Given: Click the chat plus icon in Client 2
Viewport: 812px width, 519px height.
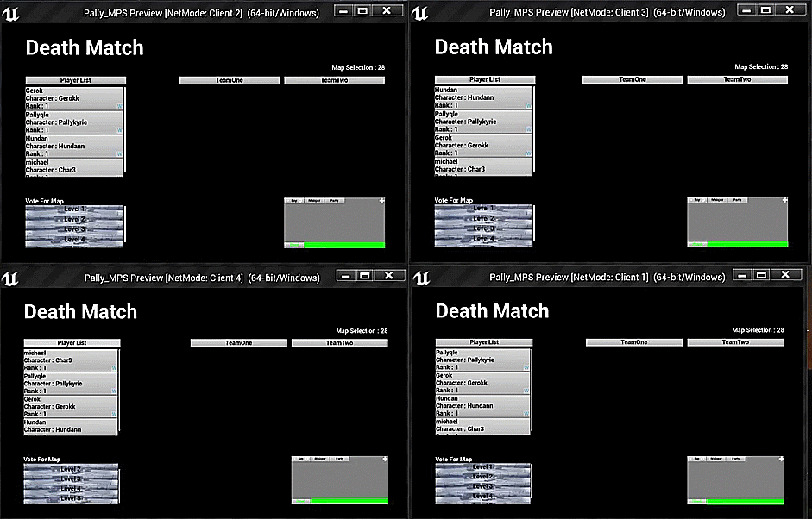Looking at the screenshot, I should [381, 200].
